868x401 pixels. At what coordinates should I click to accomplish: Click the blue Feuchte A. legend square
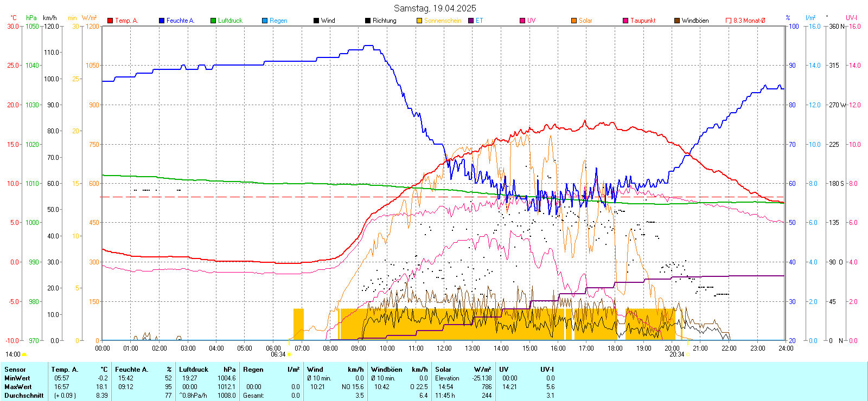tap(162, 21)
